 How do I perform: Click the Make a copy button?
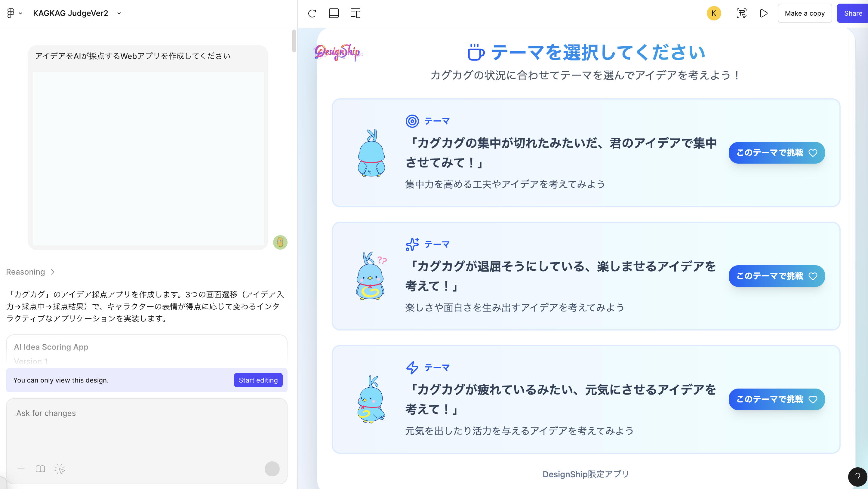click(x=804, y=14)
